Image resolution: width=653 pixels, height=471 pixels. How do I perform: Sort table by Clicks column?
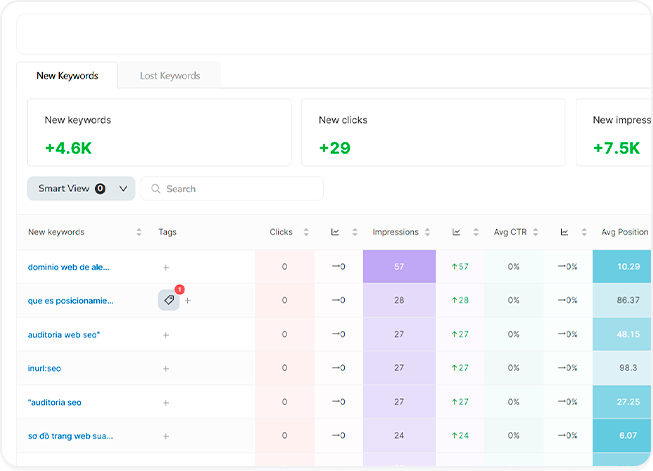click(306, 232)
